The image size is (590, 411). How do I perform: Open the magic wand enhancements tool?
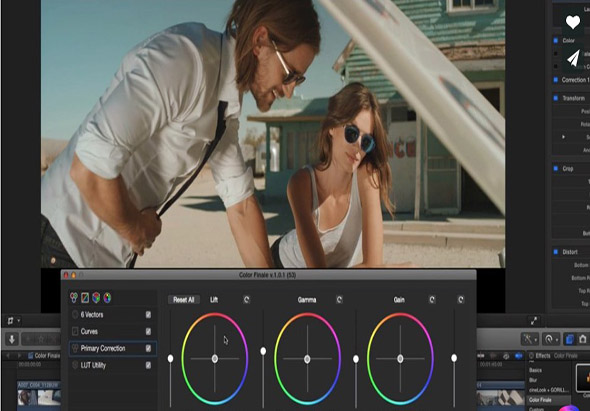tap(528, 339)
